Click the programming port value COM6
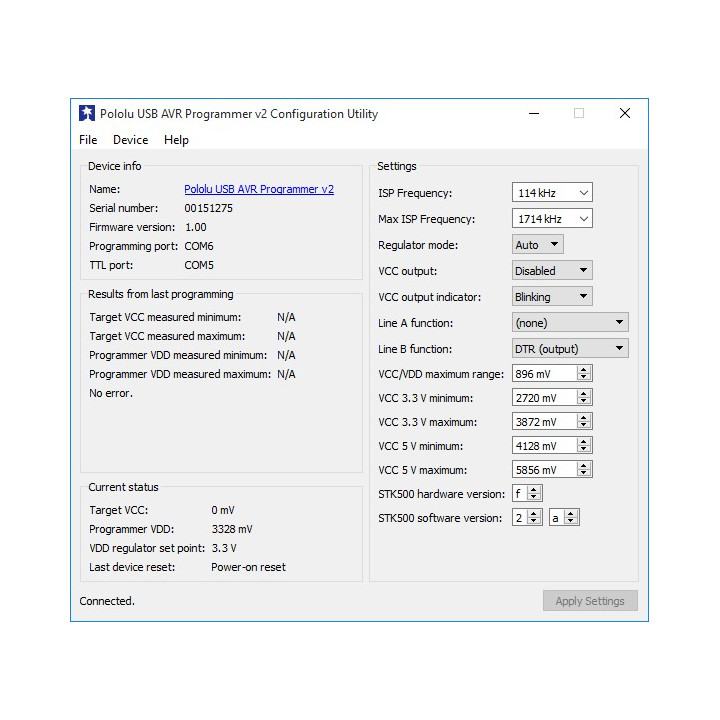Image resolution: width=720 pixels, height=720 pixels. (x=199, y=246)
